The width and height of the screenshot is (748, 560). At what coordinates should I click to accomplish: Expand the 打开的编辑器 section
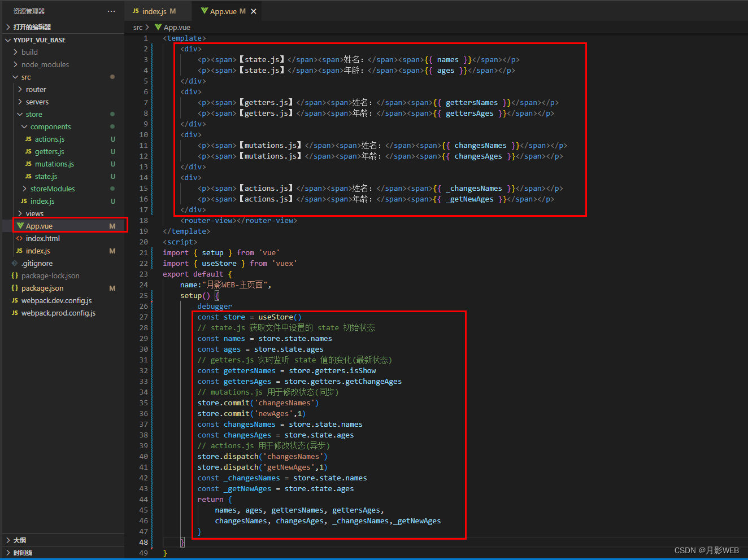point(8,27)
